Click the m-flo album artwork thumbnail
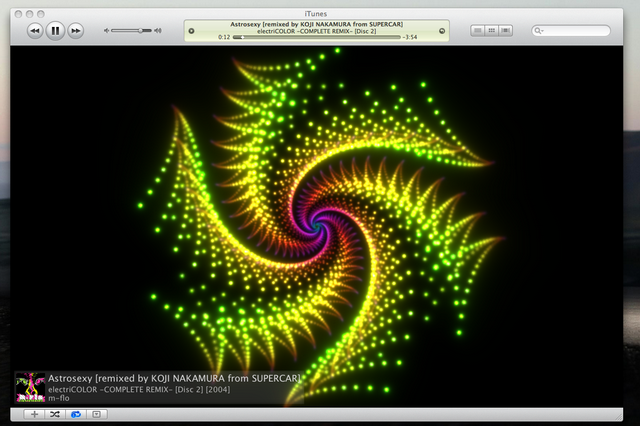Screen dimensions: 640x426 pyautogui.click(x=30, y=387)
